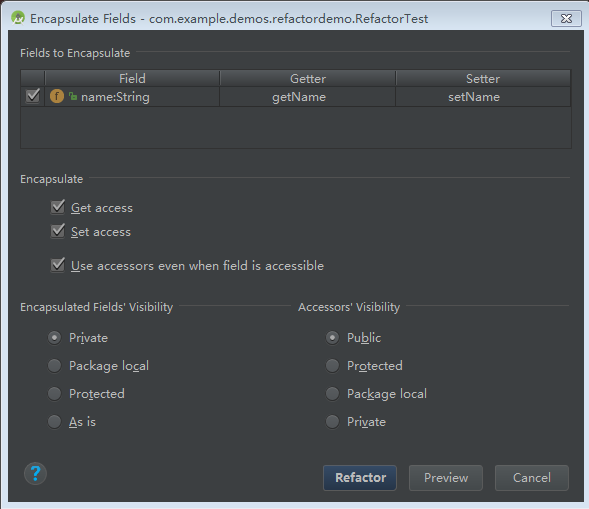Toggle the Set access checkbox
The width and height of the screenshot is (589, 509).
(x=58, y=231)
